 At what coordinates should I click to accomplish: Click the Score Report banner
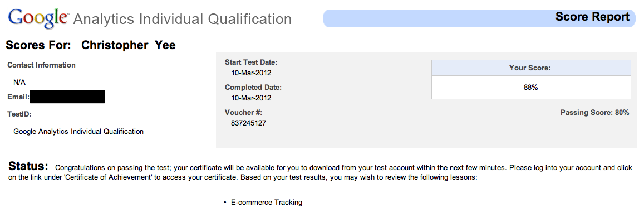[x=479, y=18]
